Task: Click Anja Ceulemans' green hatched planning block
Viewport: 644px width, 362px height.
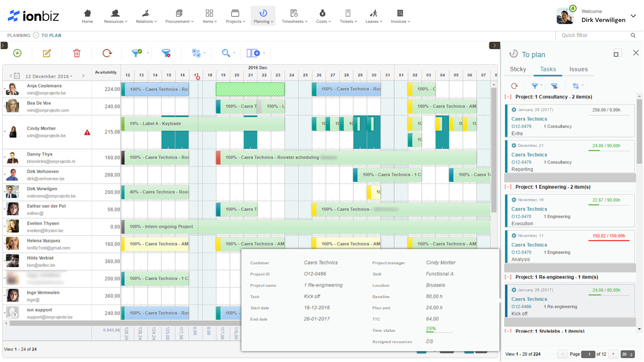Action: tap(250, 89)
